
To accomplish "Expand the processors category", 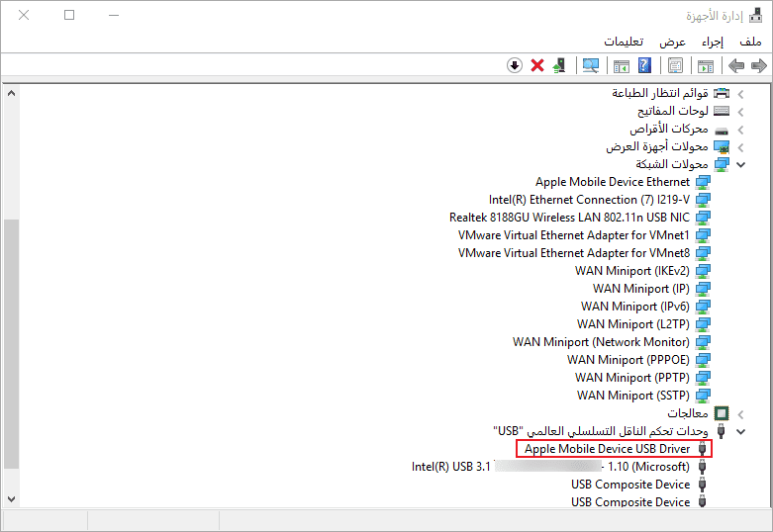I will pyautogui.click(x=740, y=413).
